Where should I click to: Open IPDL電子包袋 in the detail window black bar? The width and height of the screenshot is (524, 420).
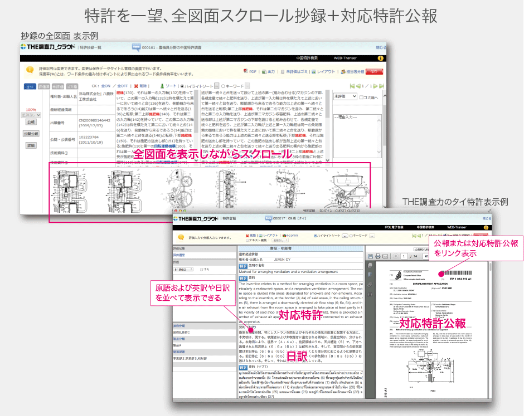tap(394, 227)
